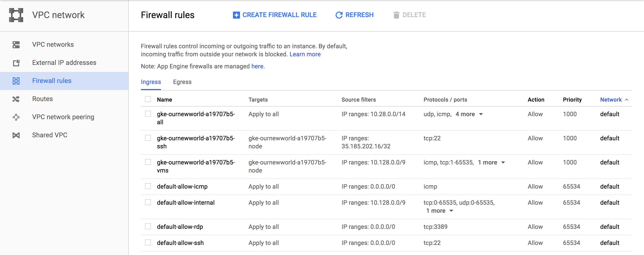Open External IP addresses in sidebar
The width and height of the screenshot is (644, 255).
(x=64, y=63)
